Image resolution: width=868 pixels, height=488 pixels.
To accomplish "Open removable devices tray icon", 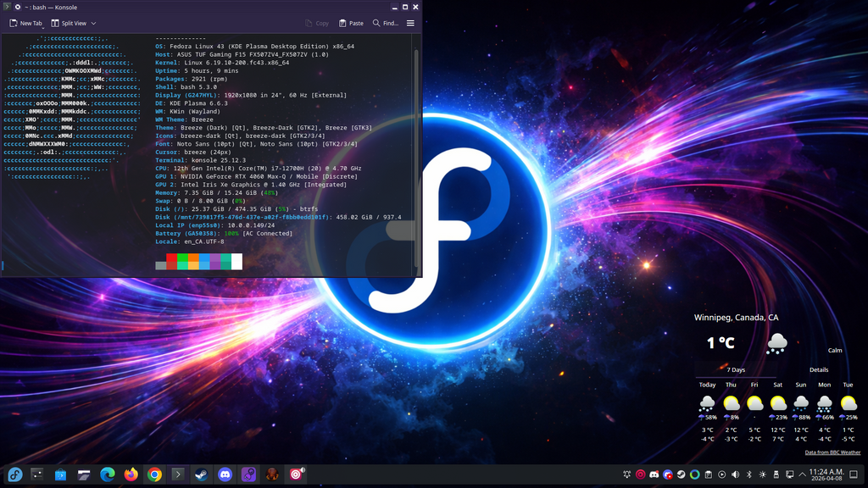I will [776, 474].
